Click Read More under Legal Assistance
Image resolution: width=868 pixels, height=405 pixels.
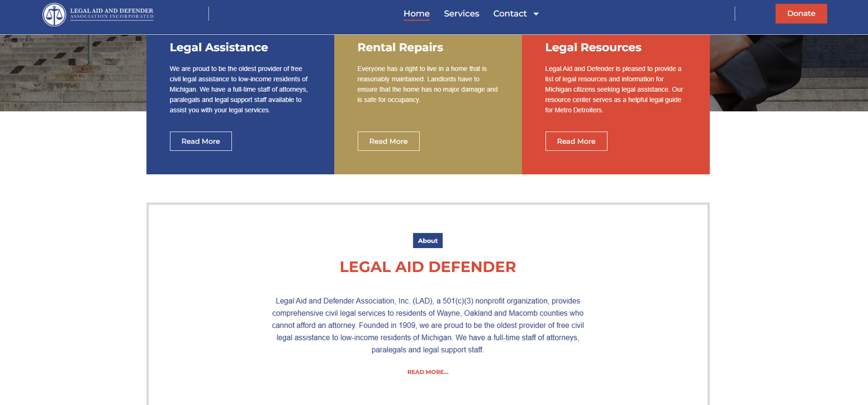(x=201, y=141)
